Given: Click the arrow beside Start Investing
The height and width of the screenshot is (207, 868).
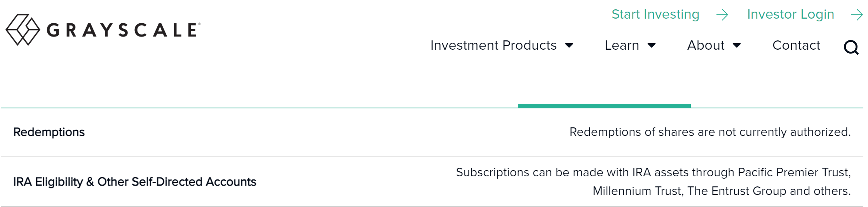Looking at the screenshot, I should (722, 15).
